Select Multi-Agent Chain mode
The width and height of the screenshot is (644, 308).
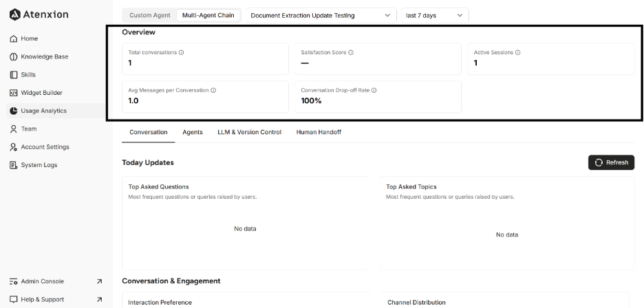click(208, 15)
